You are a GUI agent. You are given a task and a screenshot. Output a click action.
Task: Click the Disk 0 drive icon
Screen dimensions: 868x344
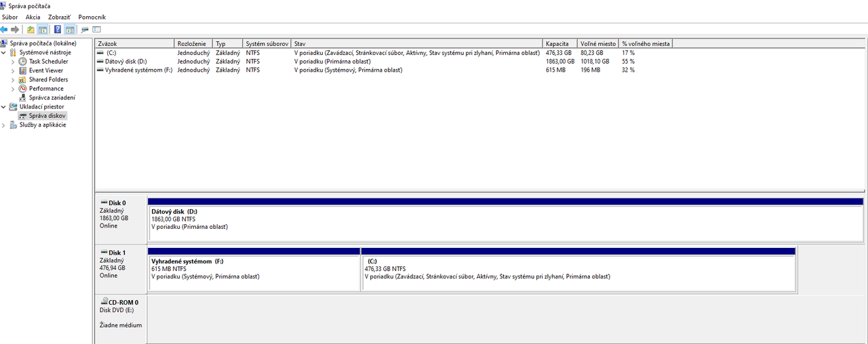[104, 202]
